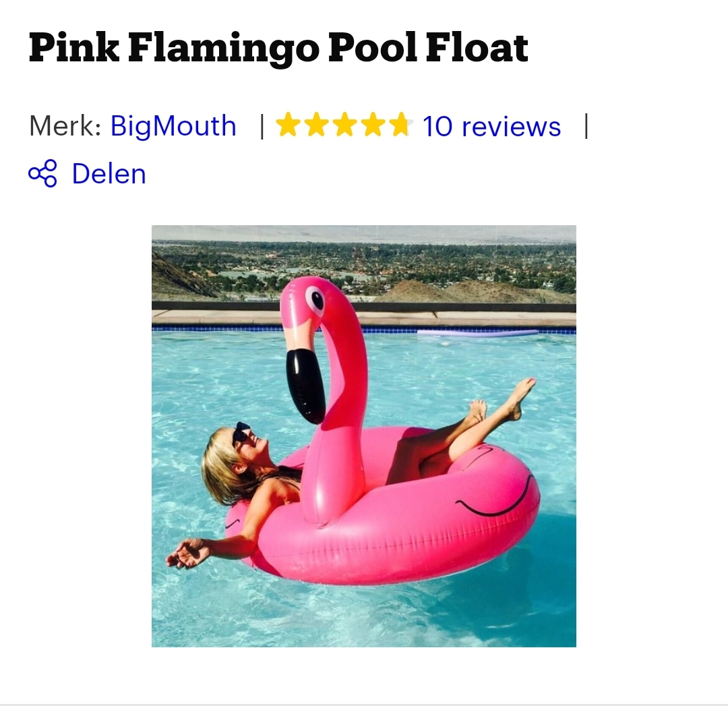This screenshot has height=710, width=728.
Task: Click the Pink Flamingo Pool Float title
Action: (278, 48)
